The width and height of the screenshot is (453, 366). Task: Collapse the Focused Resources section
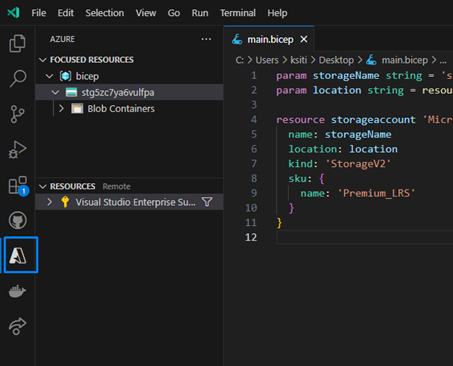(43, 60)
